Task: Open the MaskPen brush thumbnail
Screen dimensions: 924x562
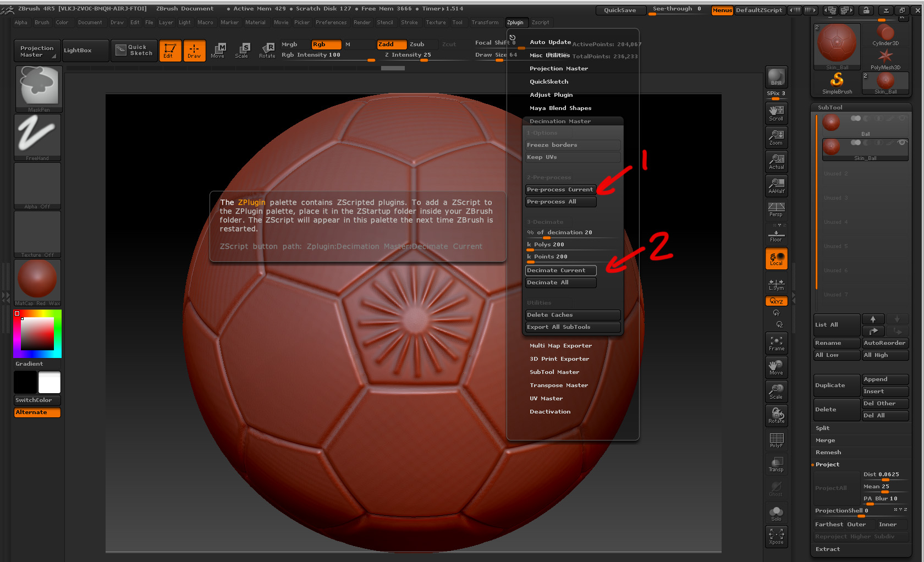Action: tap(38, 89)
